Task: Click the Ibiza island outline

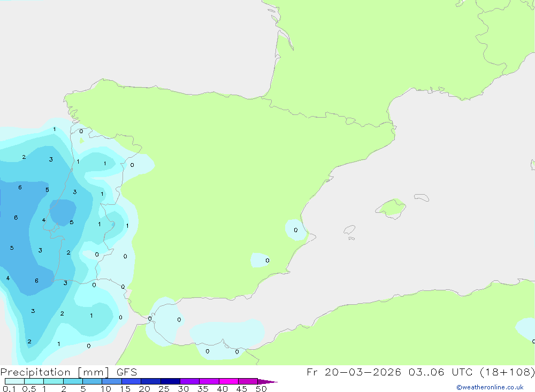Action: tap(349, 230)
